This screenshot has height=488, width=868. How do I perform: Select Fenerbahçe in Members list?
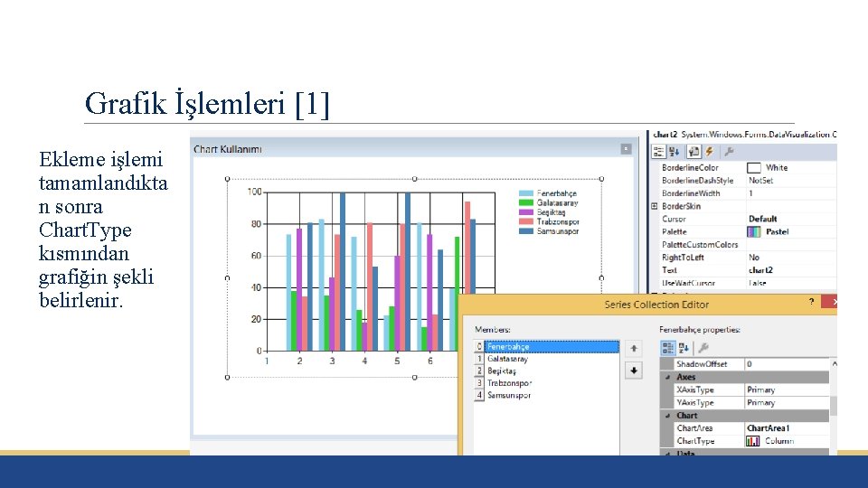click(x=552, y=347)
